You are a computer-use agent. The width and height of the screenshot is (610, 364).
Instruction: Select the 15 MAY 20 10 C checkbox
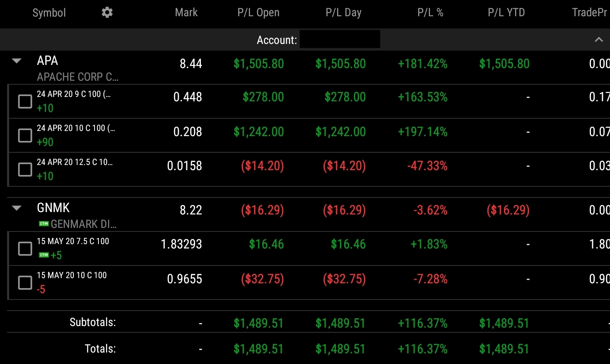(25, 282)
